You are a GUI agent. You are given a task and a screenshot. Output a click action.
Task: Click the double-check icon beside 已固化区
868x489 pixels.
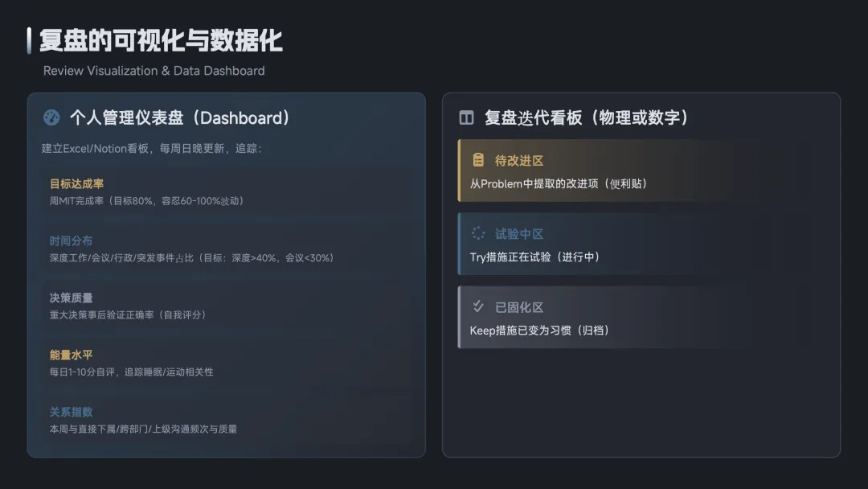pyautogui.click(x=478, y=306)
